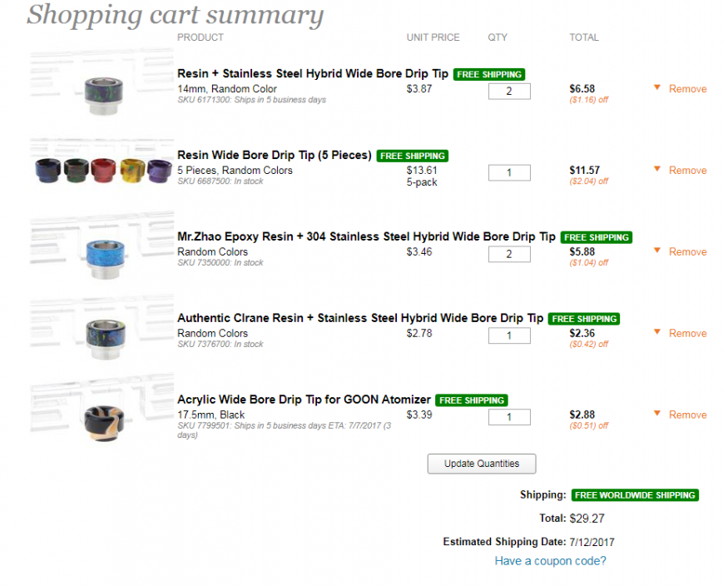This screenshot has height=586, width=728.
Task: Click the quantity field for the 14mm hybrid tip
Action: point(509,91)
